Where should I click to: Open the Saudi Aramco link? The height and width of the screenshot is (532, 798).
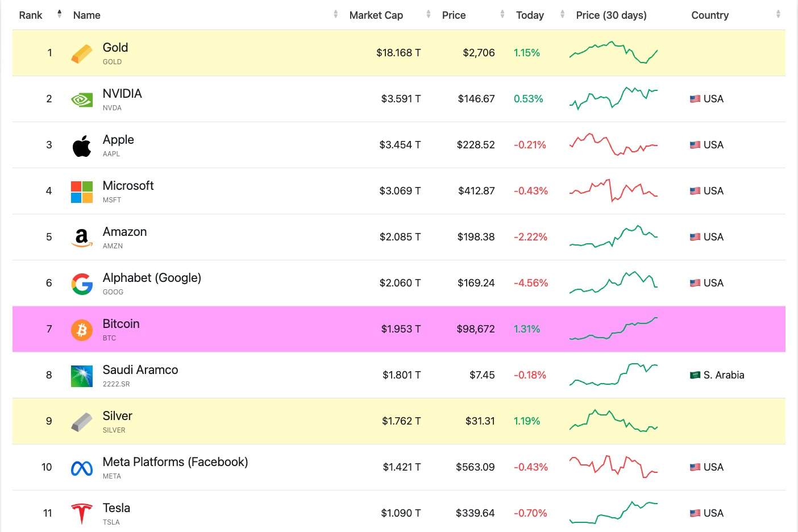[140, 370]
